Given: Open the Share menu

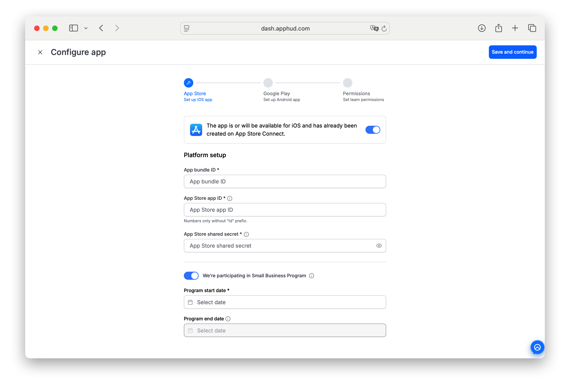Looking at the screenshot, I should click(499, 28).
